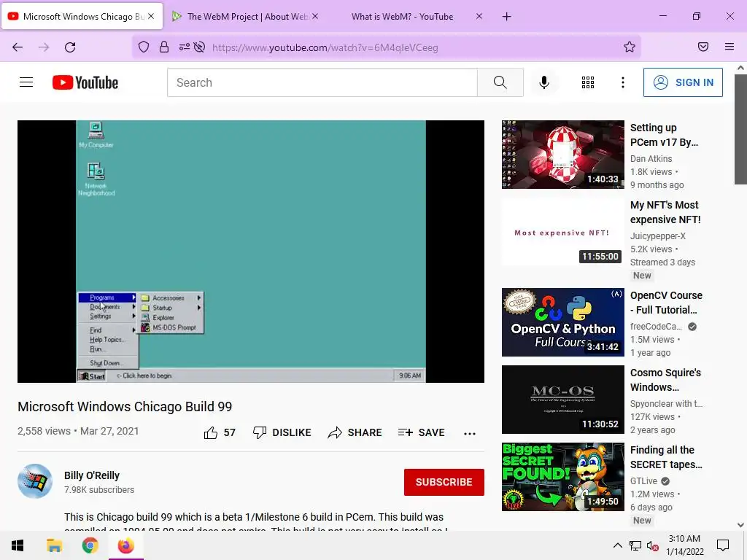Click the scrollbar down arrow
The height and width of the screenshot is (560, 747).
pyautogui.click(x=740, y=525)
